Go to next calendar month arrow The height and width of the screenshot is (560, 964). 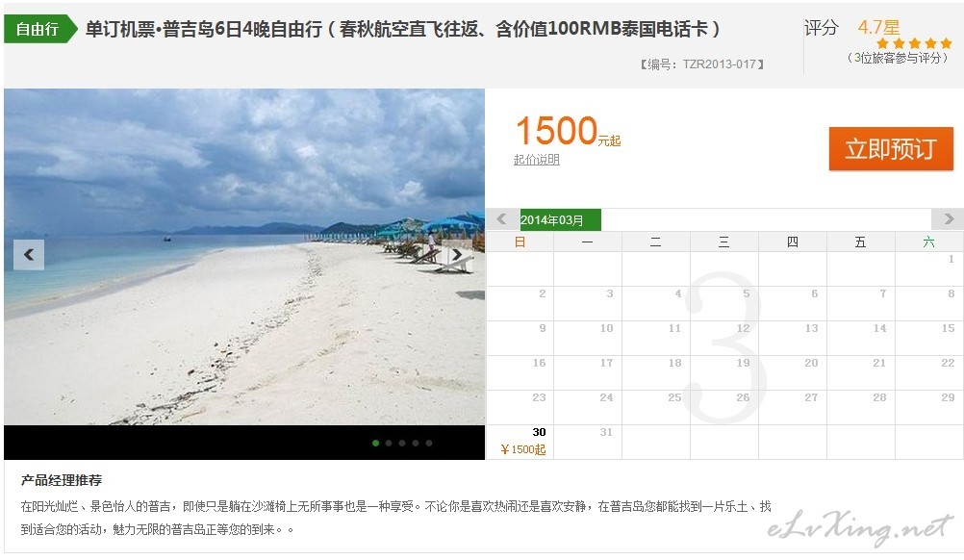pos(948,218)
